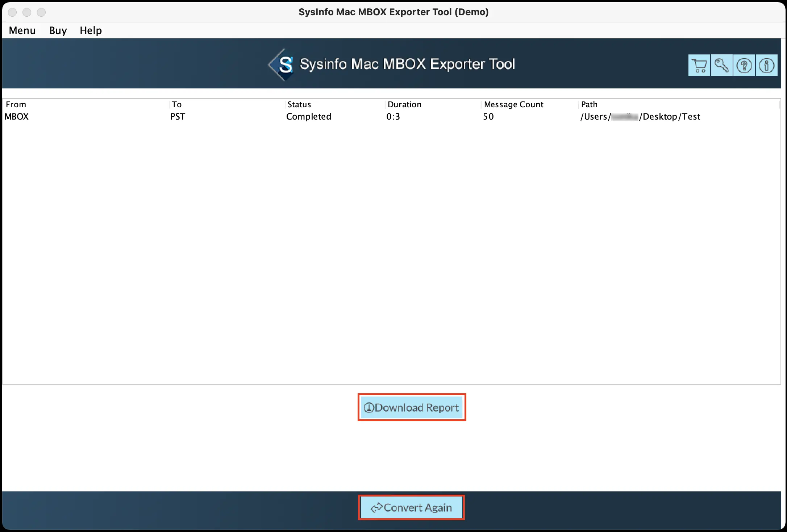787x532 pixels.
Task: Click the Status column header
Action: [x=299, y=104]
